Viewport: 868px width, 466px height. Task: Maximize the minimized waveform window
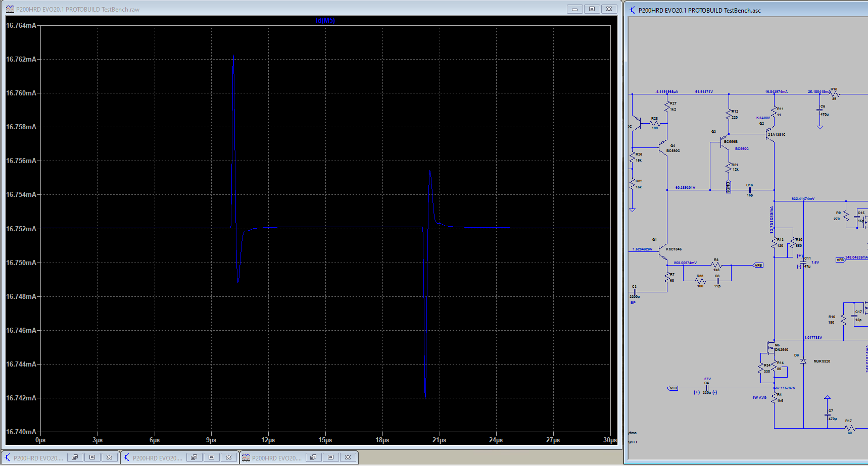[331, 457]
